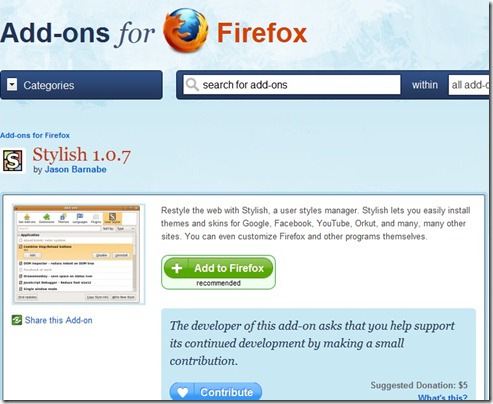Image resolution: width=493 pixels, height=404 pixels.
Task: Click the Contribute button
Action: [216, 392]
